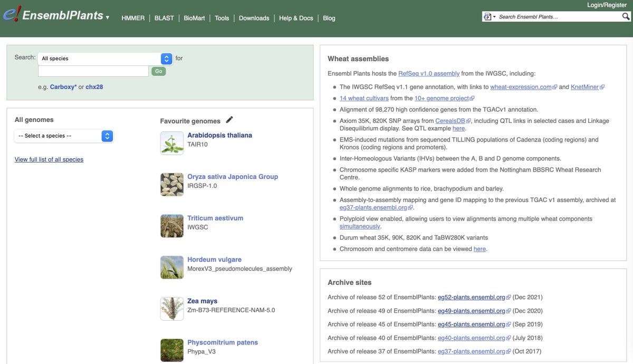Open the CerealsDB external link

(x=450, y=121)
